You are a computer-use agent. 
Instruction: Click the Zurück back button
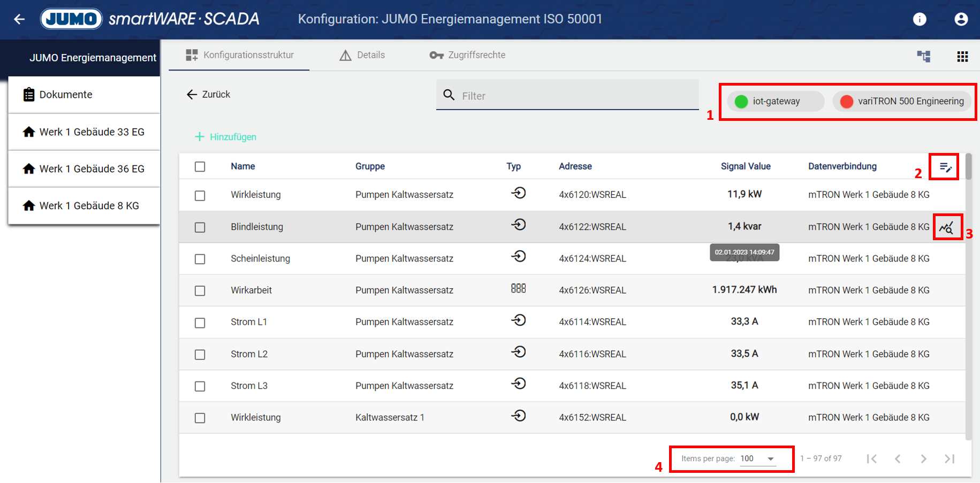[208, 95]
